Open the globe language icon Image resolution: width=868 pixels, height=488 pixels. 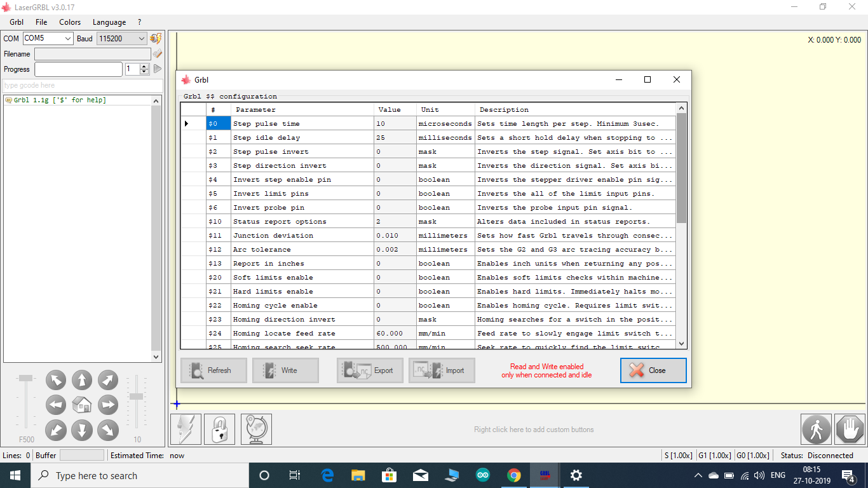(x=255, y=429)
